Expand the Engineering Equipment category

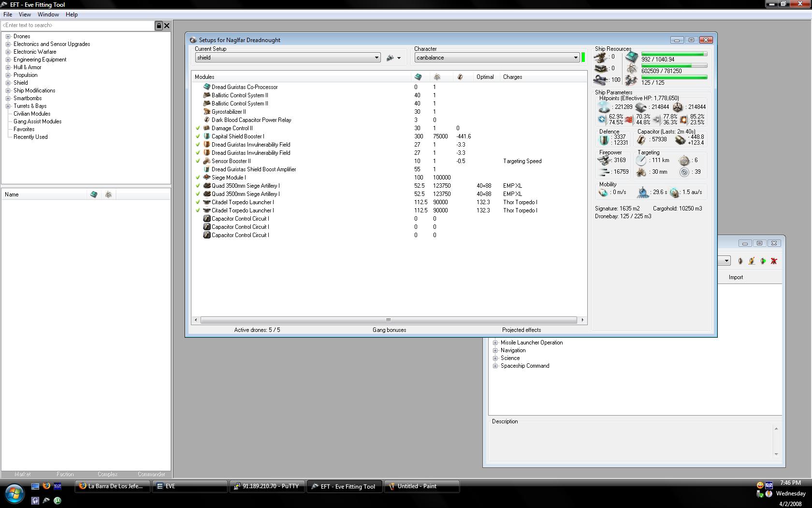[8, 60]
